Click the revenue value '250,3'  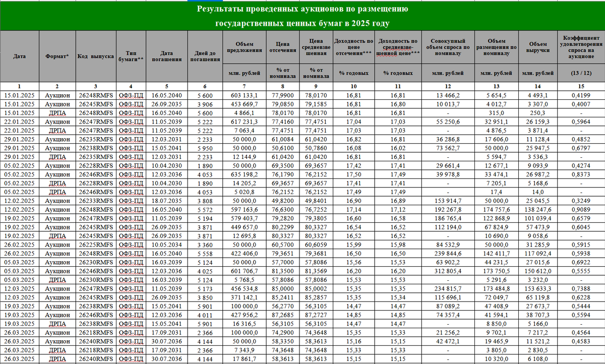538,113
